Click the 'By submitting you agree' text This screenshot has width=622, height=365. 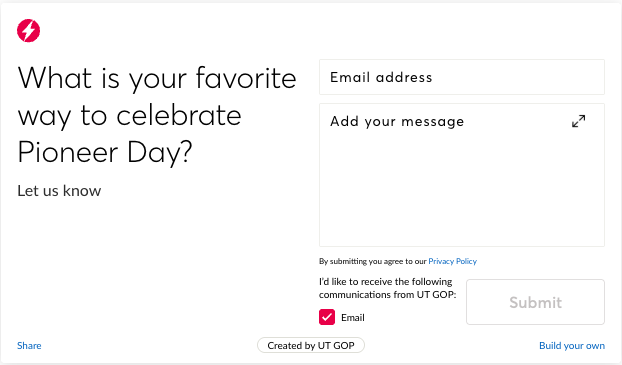372,261
